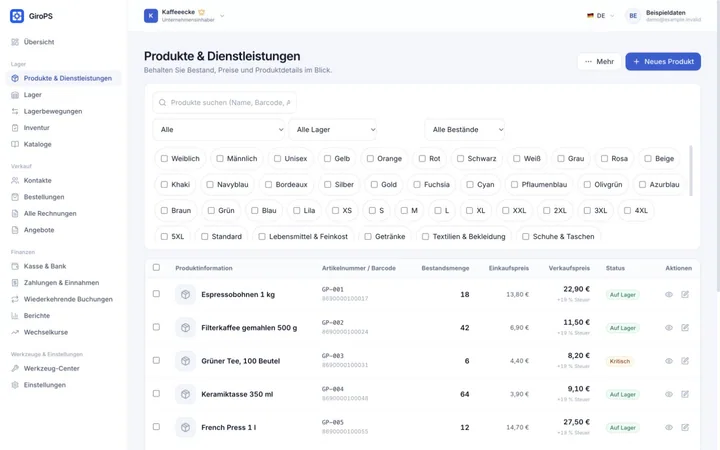
Task: Check the Weiblich filter checkbox
Action: click(x=164, y=158)
